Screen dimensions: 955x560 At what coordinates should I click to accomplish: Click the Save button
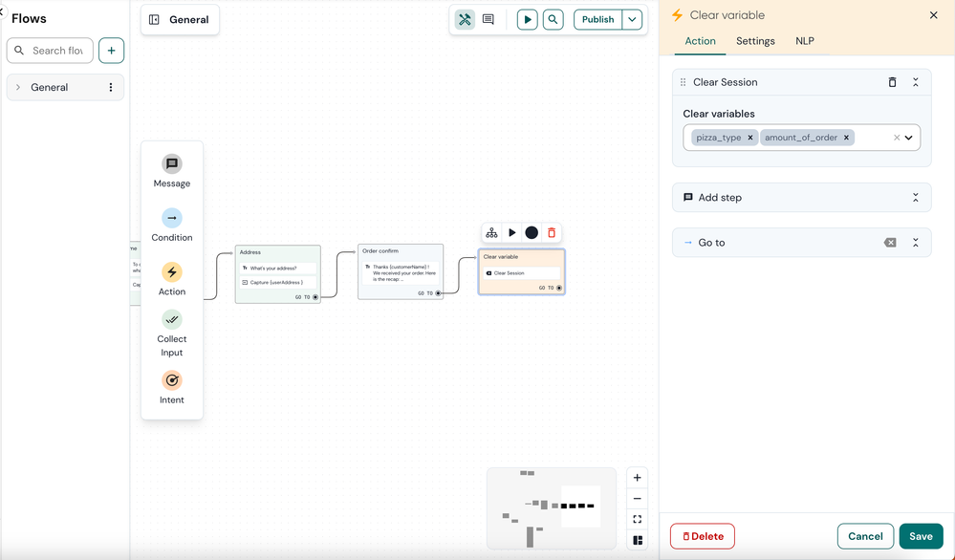pos(921,536)
